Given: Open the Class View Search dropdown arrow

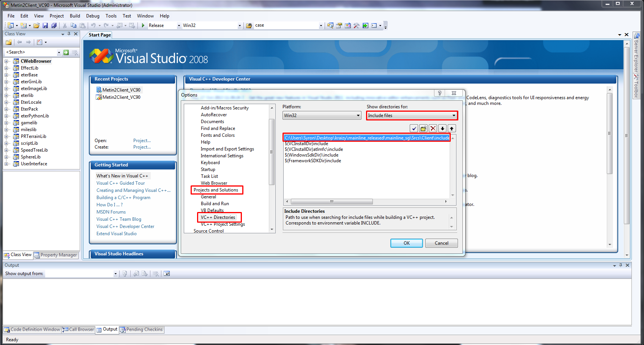Looking at the screenshot, I should [x=59, y=52].
